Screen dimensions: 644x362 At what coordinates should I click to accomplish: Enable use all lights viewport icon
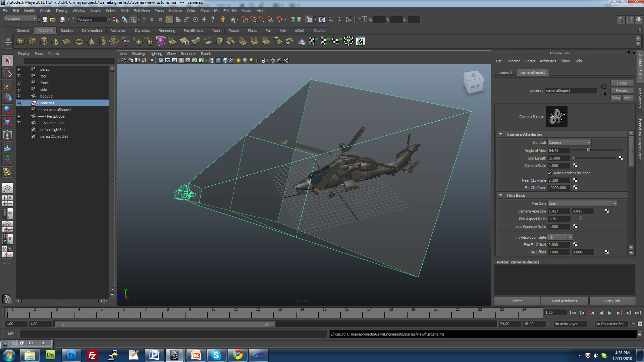pos(238,61)
